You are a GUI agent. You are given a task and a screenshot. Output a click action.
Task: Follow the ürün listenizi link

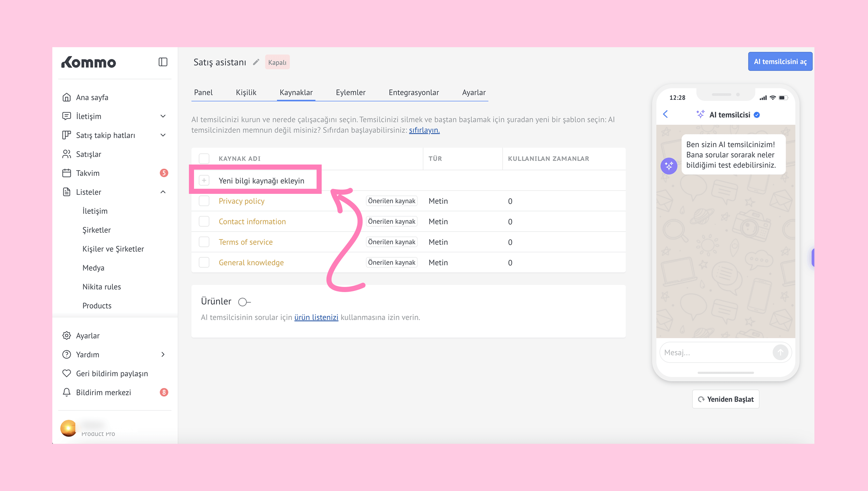316,317
